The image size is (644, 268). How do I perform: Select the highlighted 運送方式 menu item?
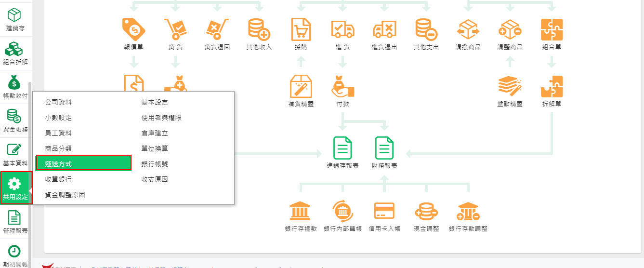click(84, 163)
